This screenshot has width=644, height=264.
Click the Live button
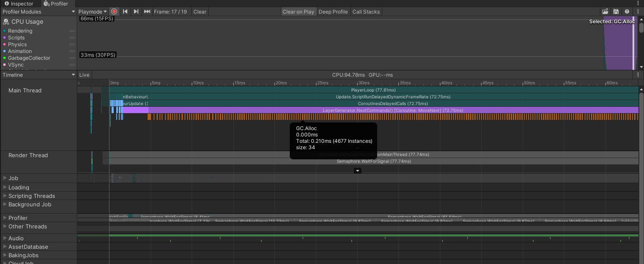(84, 75)
